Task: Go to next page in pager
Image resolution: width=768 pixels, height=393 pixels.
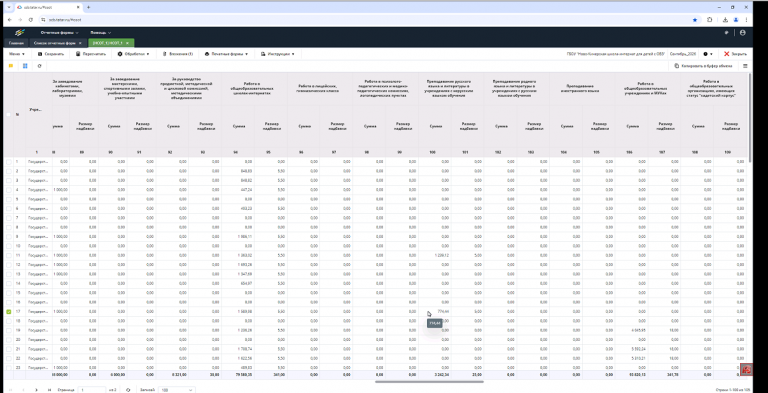Action: pos(36,390)
